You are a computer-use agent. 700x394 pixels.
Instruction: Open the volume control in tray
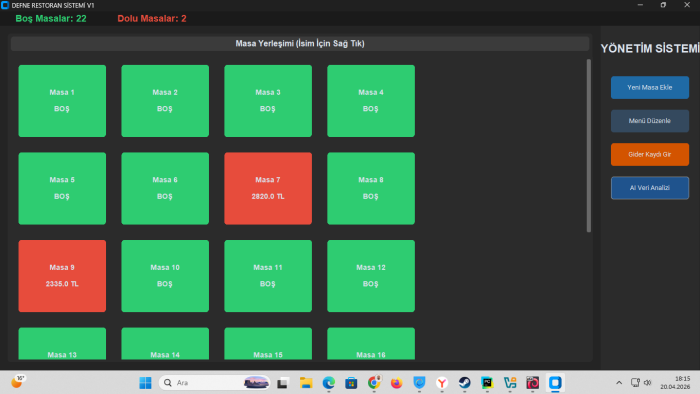[x=647, y=383]
